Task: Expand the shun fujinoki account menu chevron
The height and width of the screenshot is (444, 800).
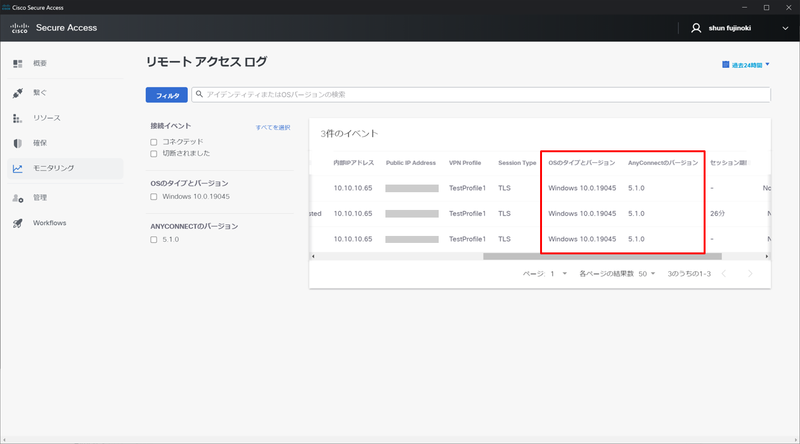Action: click(x=785, y=29)
